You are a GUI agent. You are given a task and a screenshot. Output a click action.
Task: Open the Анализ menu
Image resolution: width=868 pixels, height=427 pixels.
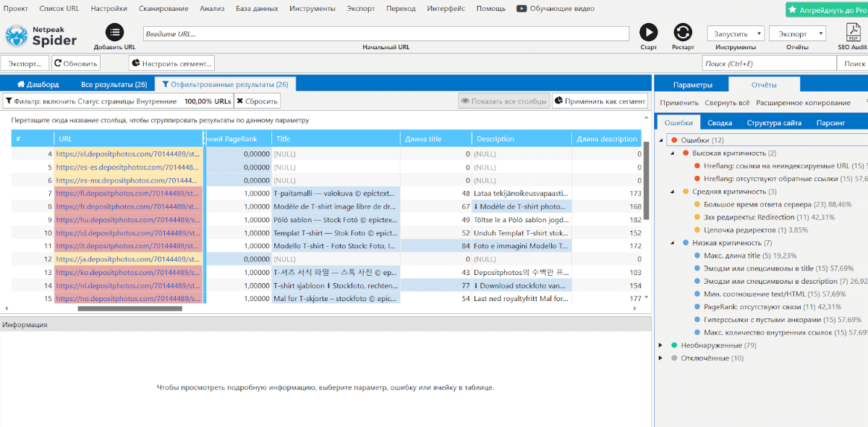[212, 9]
